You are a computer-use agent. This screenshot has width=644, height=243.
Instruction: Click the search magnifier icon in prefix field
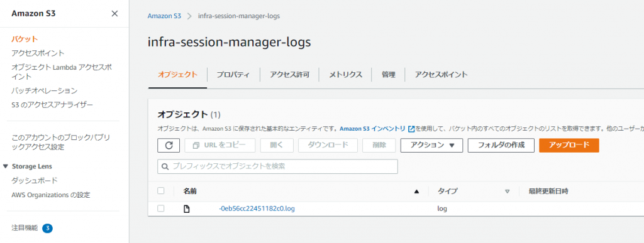[165, 167]
